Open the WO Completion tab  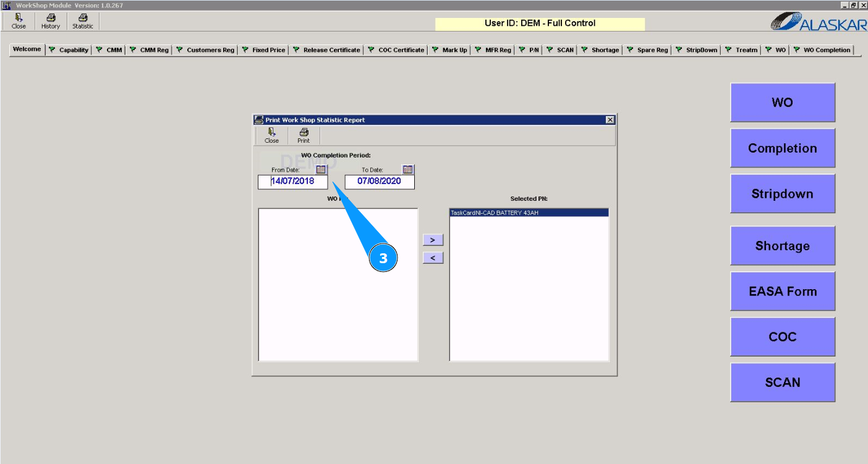(x=822, y=50)
